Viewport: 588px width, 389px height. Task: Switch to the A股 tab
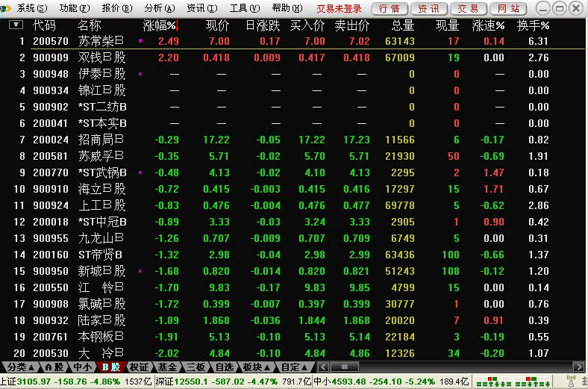(x=54, y=367)
